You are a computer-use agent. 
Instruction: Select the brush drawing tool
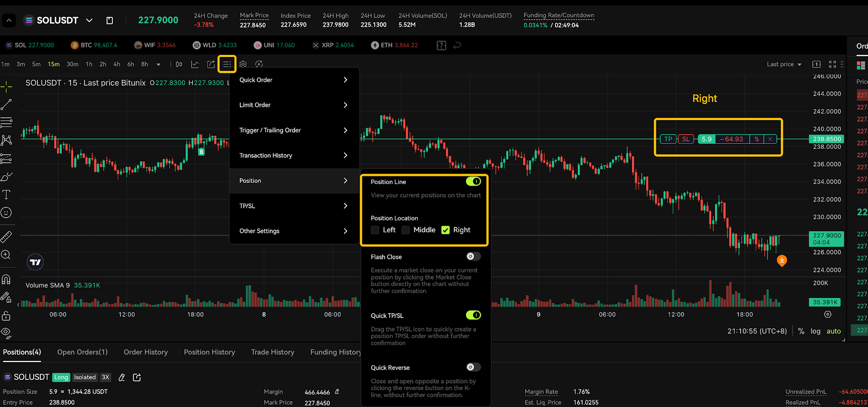[x=6, y=177]
